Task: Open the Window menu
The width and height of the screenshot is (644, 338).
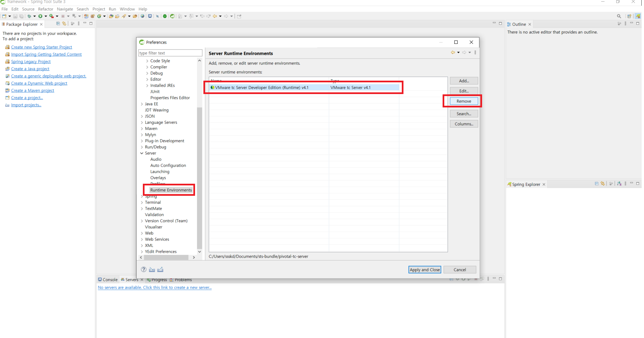Action: point(127,9)
